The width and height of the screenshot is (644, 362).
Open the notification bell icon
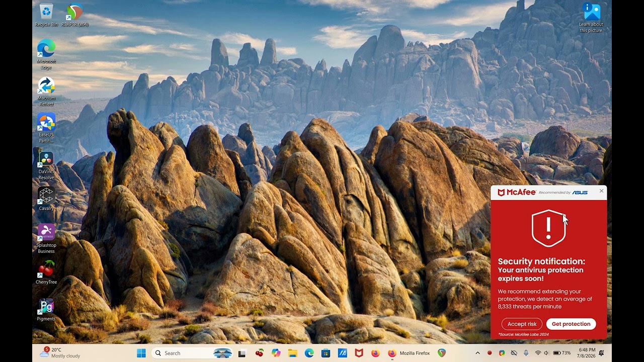[x=601, y=353]
